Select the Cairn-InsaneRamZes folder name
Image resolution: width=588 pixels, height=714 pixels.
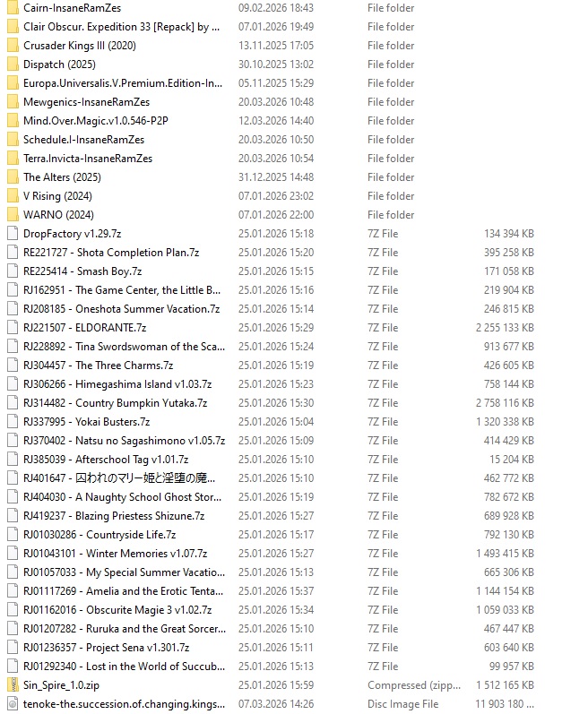(73, 8)
